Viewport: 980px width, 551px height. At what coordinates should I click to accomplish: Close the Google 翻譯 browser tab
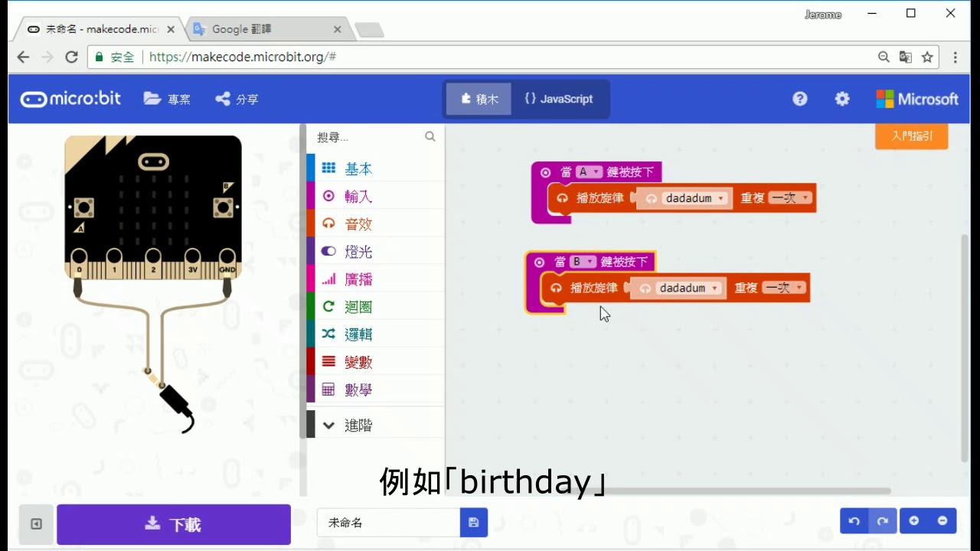338,29
